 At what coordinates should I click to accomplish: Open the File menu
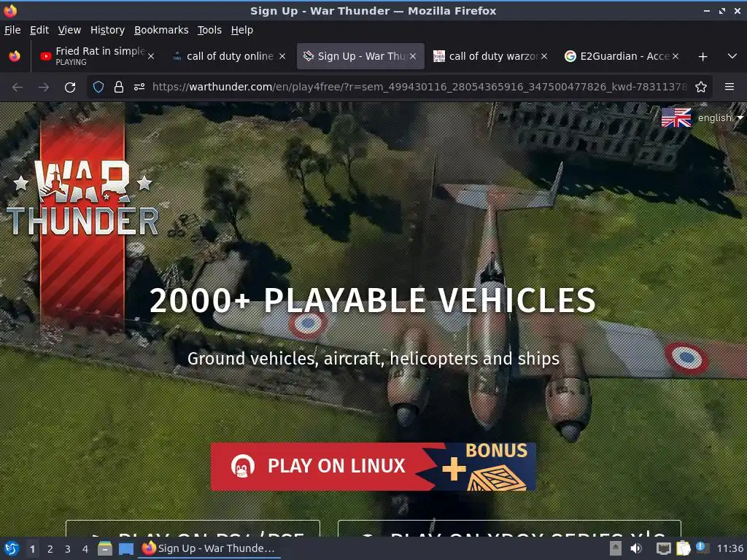coord(12,30)
